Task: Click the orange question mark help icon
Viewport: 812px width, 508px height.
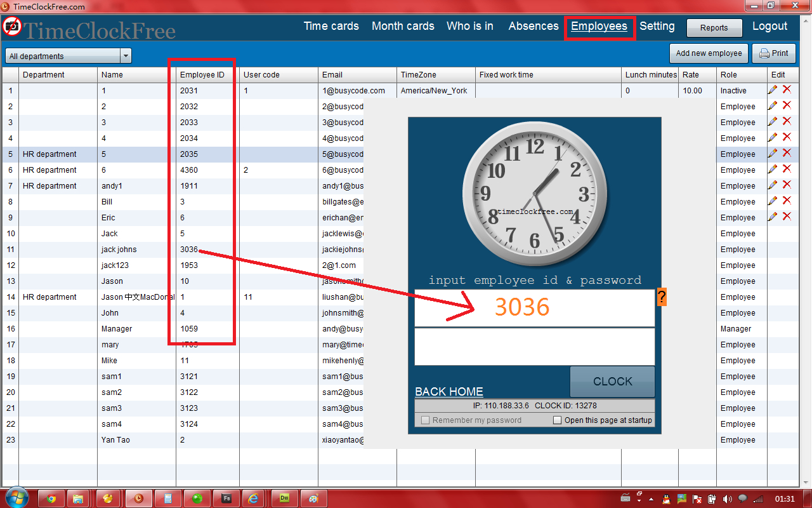Action: pyautogui.click(x=661, y=297)
